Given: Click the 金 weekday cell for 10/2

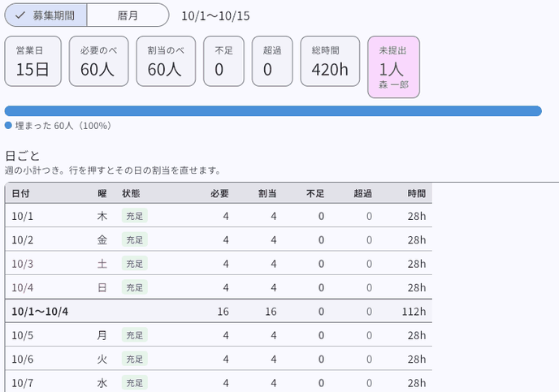Looking at the screenshot, I should point(102,240).
